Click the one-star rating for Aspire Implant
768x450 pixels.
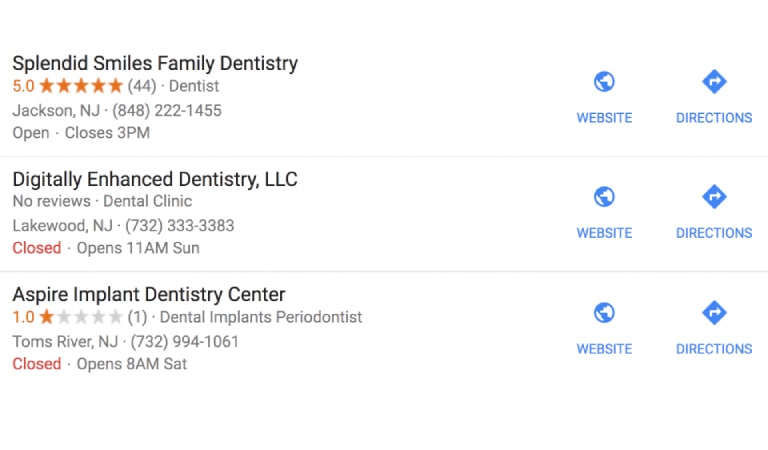(x=81, y=317)
